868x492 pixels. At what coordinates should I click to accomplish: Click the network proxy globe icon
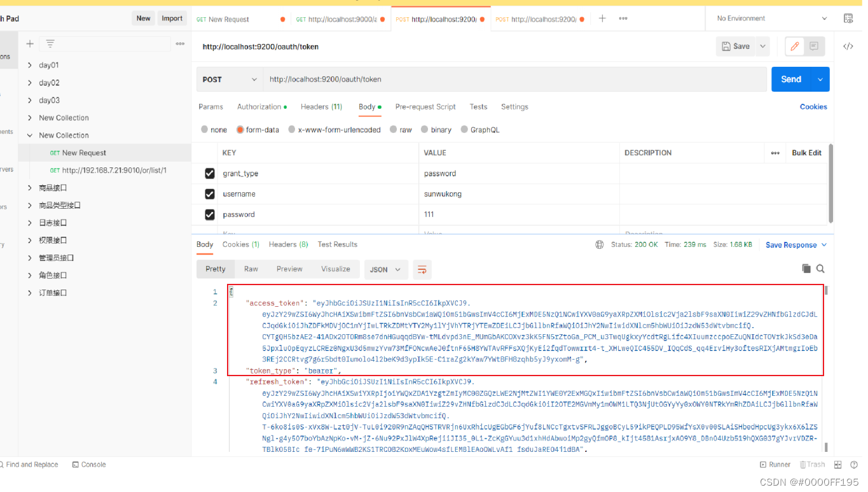[x=598, y=244]
